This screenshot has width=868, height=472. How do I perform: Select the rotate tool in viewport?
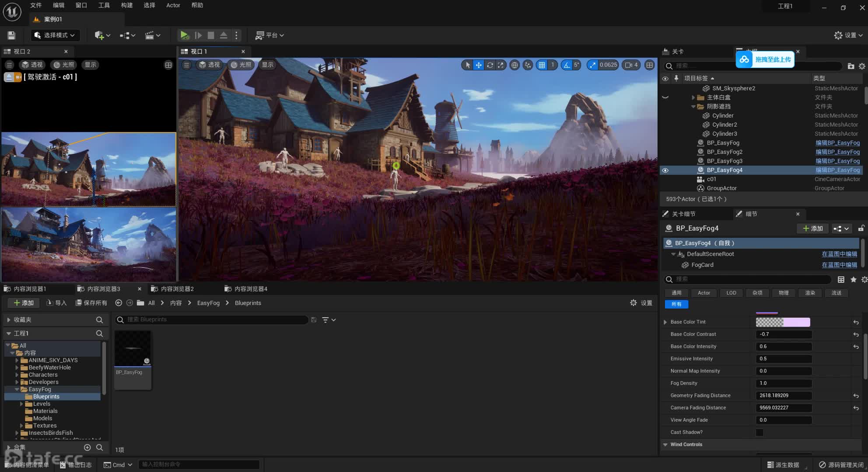coord(490,65)
